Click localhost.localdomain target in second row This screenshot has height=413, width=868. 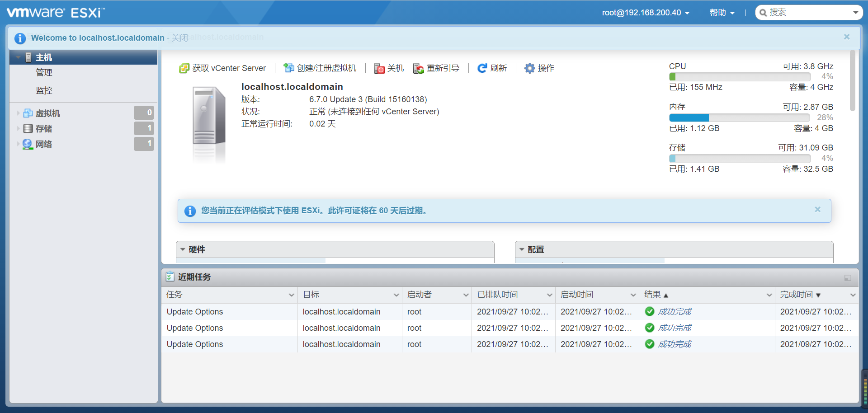(341, 328)
